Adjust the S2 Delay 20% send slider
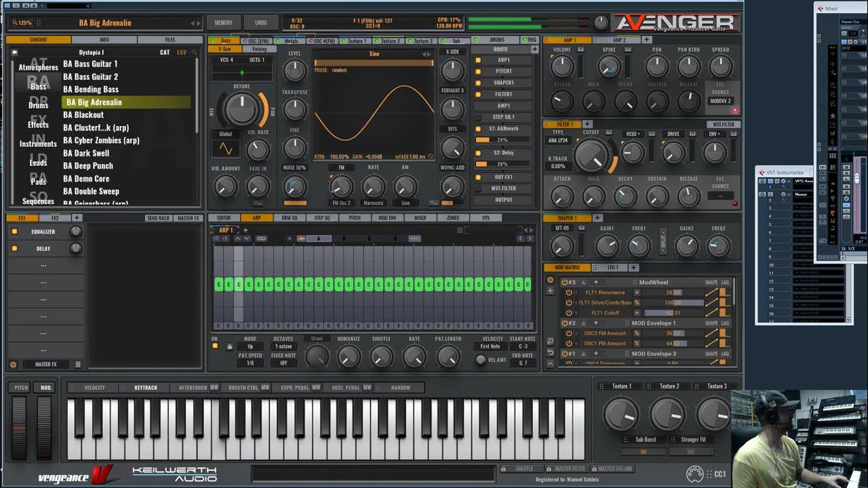Viewport: 868px width, 488px height. pyautogui.click(x=504, y=164)
